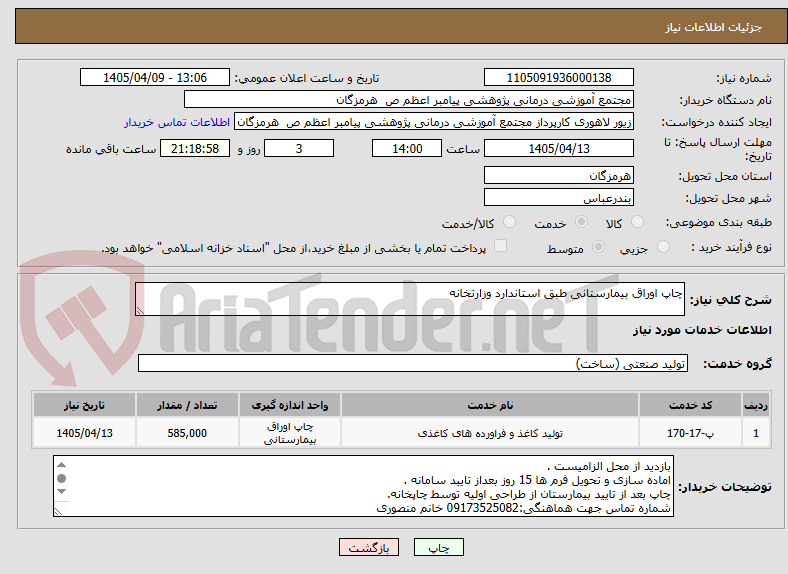Click the resize handle of the buyer notes text area
Image resolution: width=788 pixels, height=574 pixels.
tap(58, 511)
